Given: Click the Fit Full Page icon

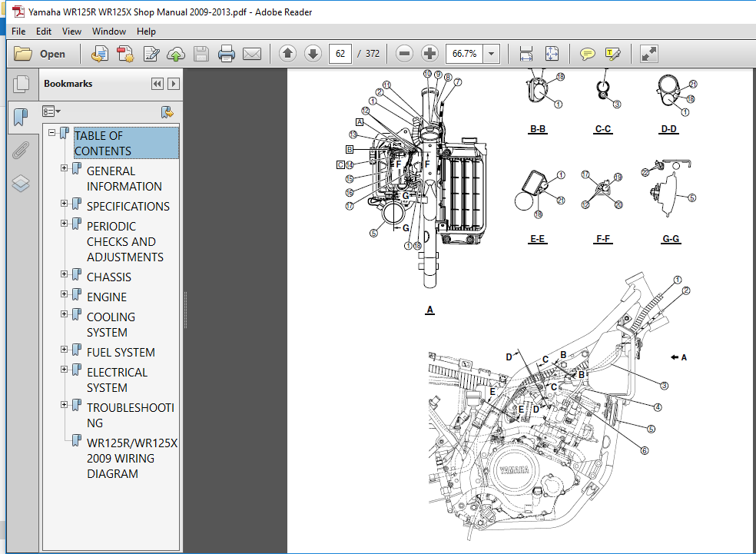Looking at the screenshot, I should point(552,54).
